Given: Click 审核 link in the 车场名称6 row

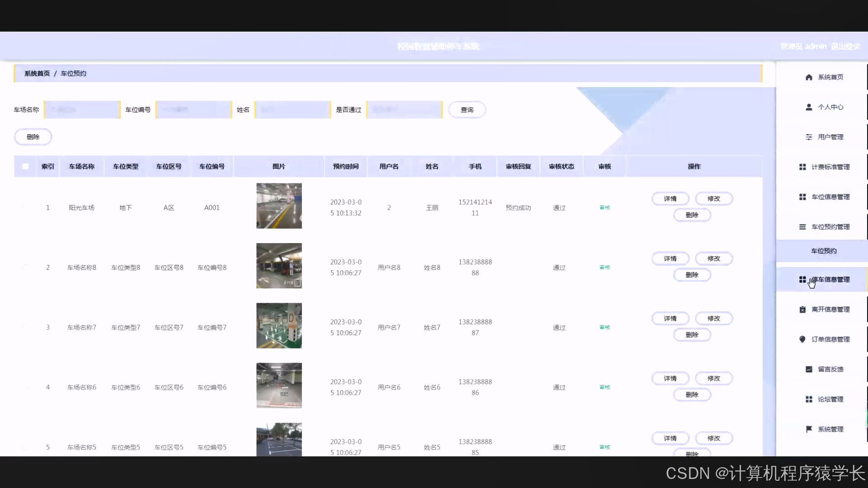Looking at the screenshot, I should 605,387.
